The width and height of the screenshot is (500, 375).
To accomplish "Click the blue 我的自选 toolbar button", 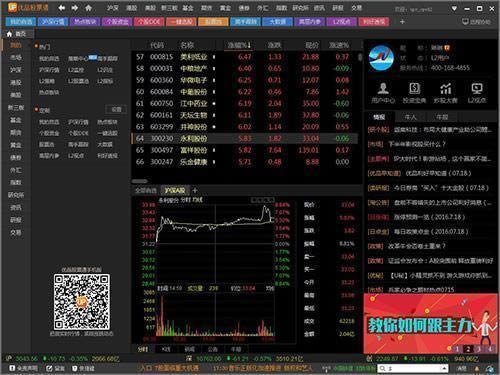I will 21,22.
